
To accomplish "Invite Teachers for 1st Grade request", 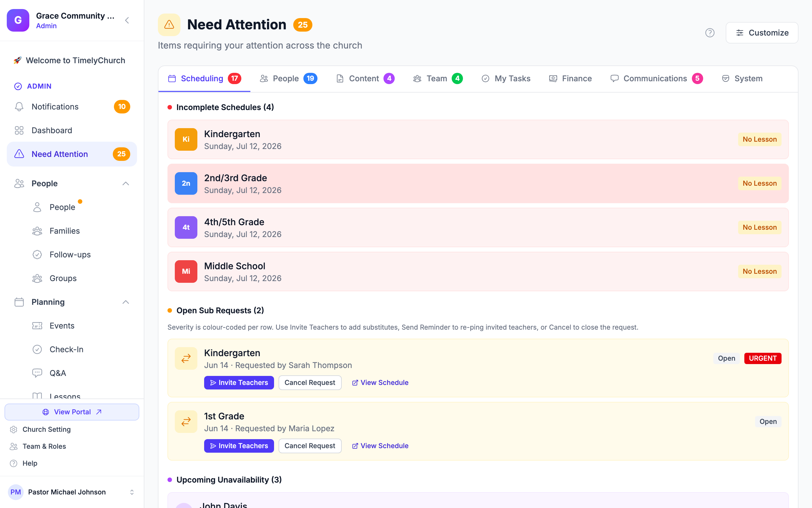I will point(239,446).
